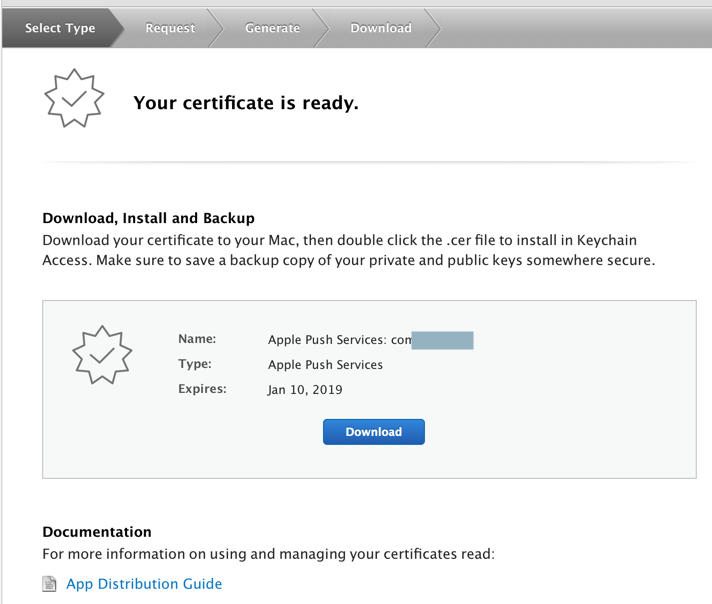
Task: Click the type value "Apple Push Services"
Action: click(x=325, y=365)
